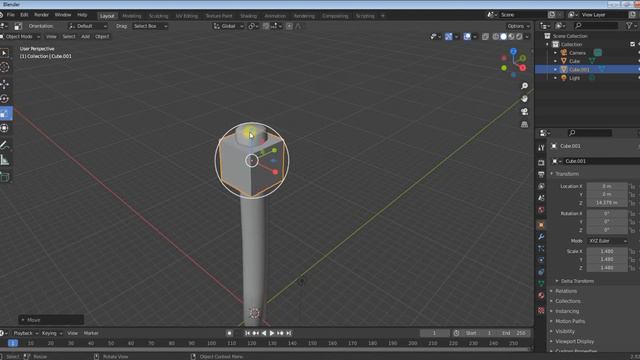The height and width of the screenshot is (360, 640).
Task: Open the Options dropdown
Action: [518, 26]
